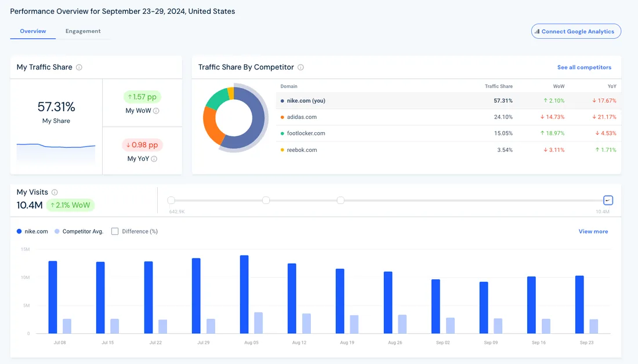638x364 pixels.
Task: Click the nike.com bar for Jul 08
Action: point(52,297)
